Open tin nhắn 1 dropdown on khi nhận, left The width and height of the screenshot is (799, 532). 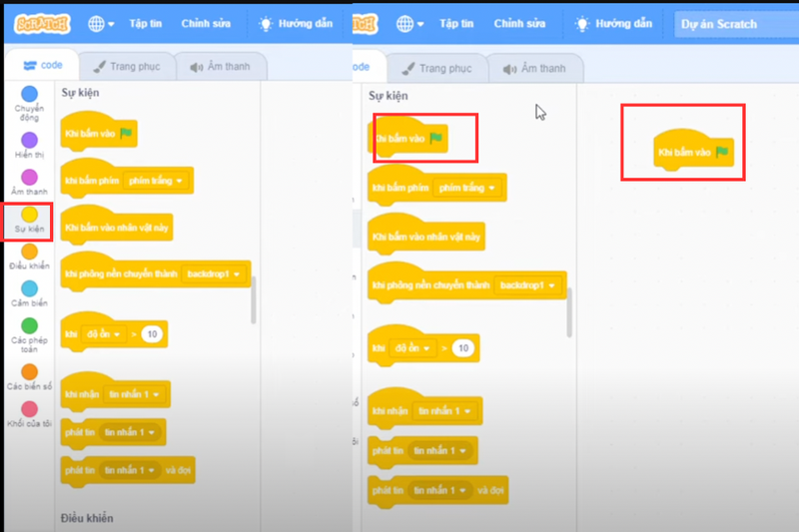(x=135, y=394)
